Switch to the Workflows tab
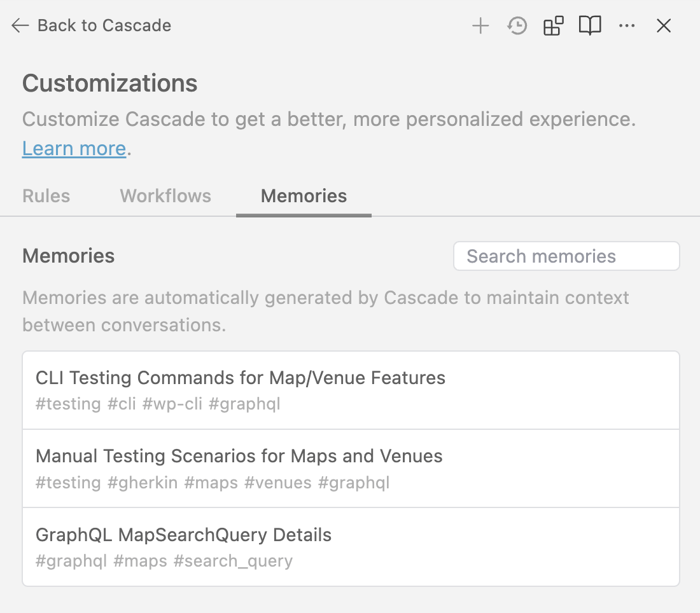The width and height of the screenshot is (700, 613). (165, 196)
